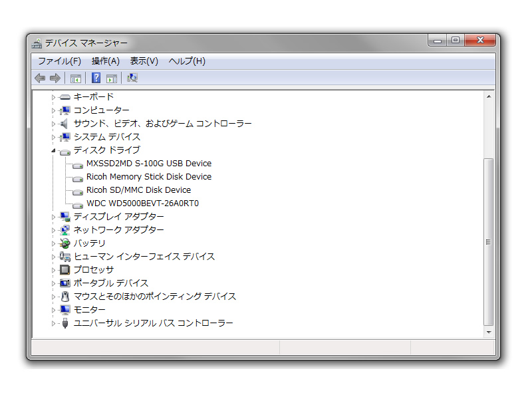Click the display adapter icon beside ディスプレイ アダプター
532x399 pixels.
coord(65,217)
